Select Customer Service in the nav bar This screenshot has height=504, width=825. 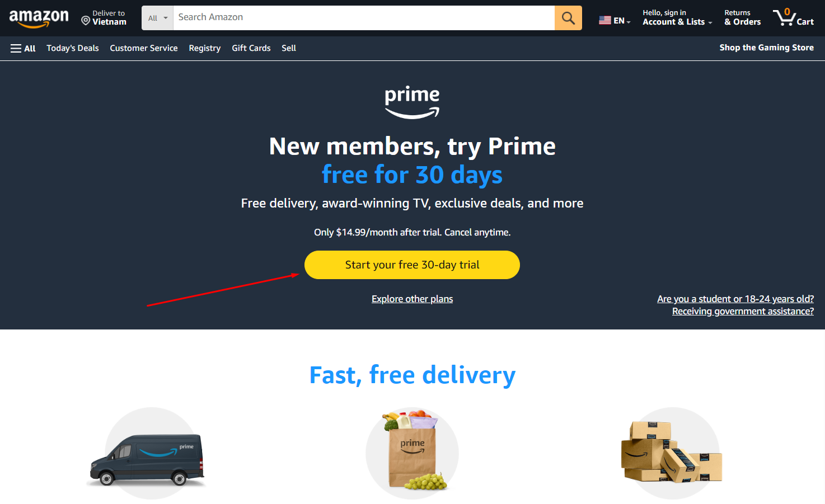tap(144, 48)
